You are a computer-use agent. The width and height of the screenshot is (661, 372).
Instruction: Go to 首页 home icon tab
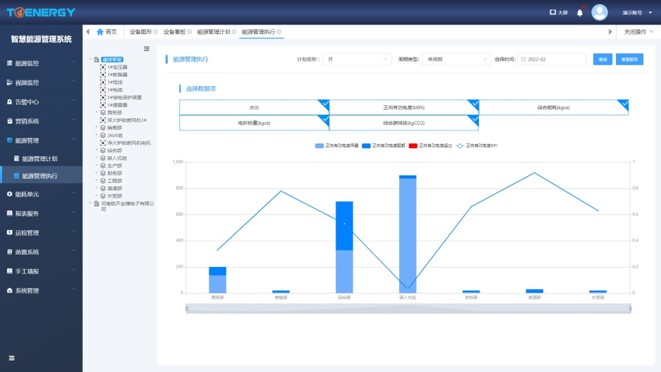(x=107, y=32)
